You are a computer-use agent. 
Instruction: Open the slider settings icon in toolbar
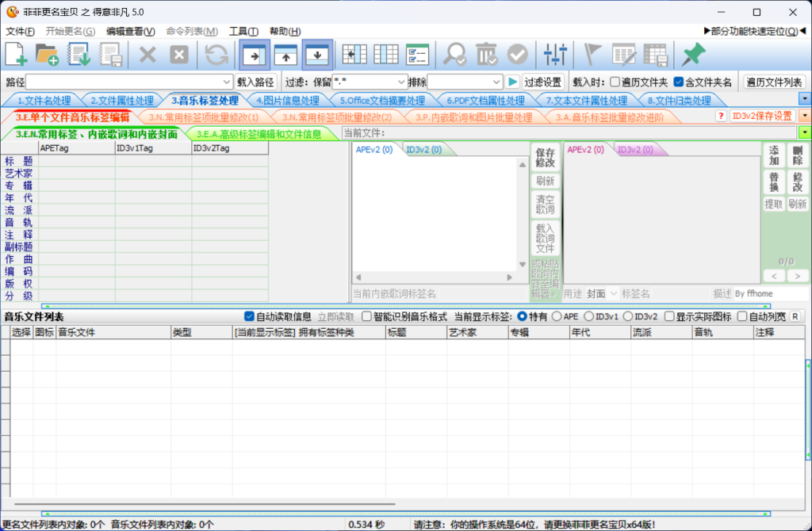pyautogui.click(x=555, y=54)
